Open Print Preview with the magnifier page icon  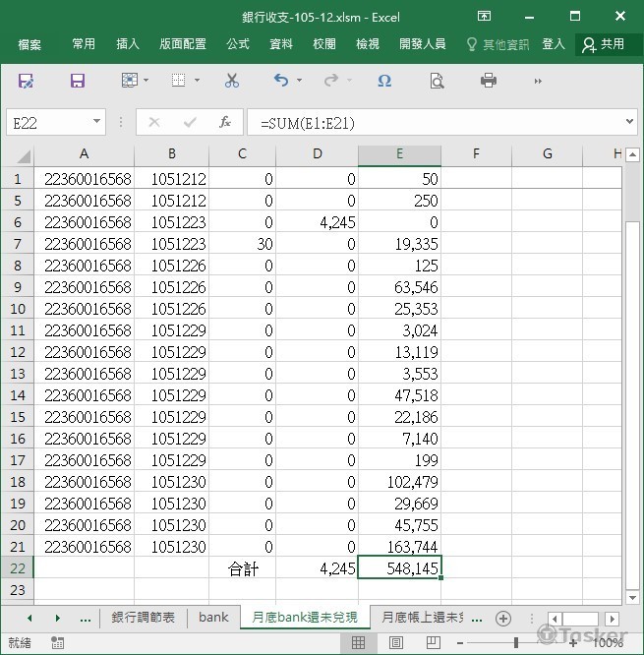point(437,81)
